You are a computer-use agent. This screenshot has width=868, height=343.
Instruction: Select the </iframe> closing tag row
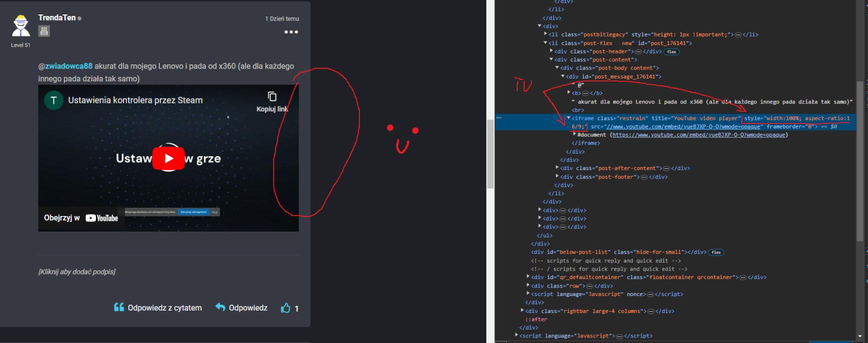tap(586, 143)
